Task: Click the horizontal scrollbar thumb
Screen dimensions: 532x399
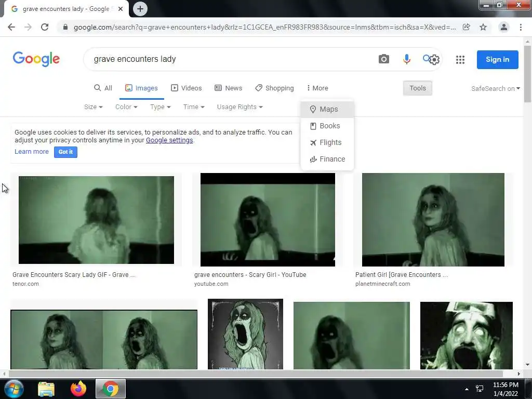Action: click(256, 374)
